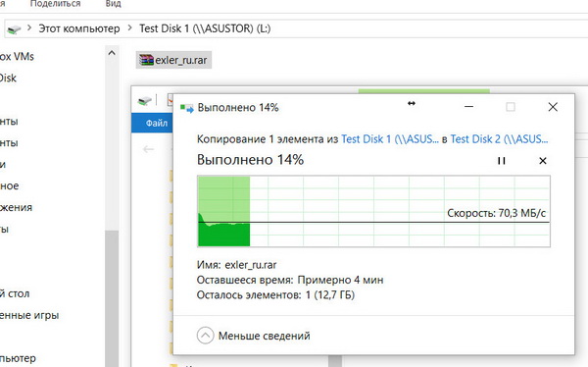Click the copy progress speed graph
Screen dimensions: 588x367
(x=373, y=211)
